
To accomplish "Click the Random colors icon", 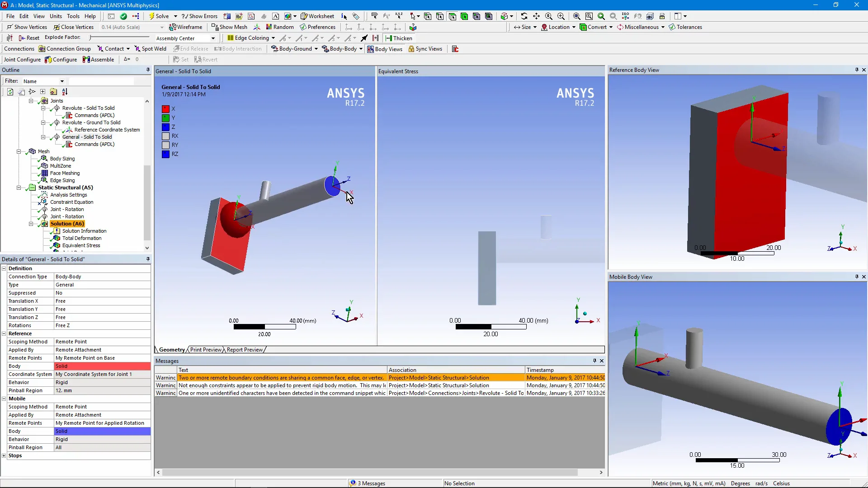I will tap(280, 27).
